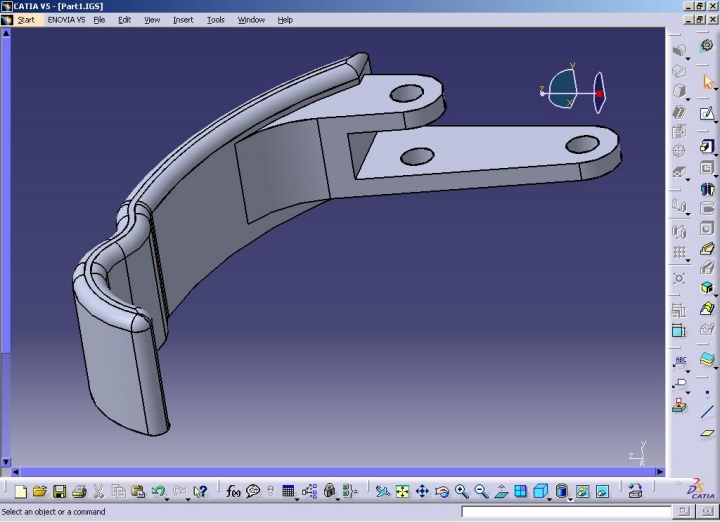Select the Sketcher tool in right toolbar

[707, 113]
